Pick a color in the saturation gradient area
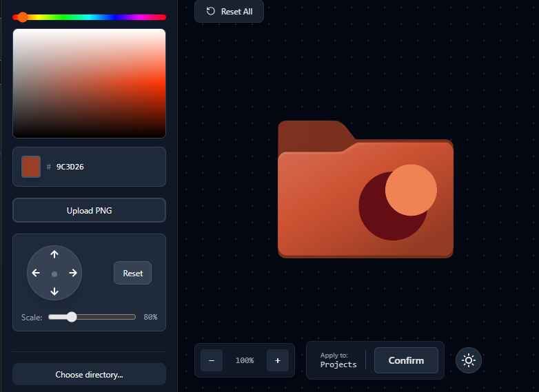 pos(90,83)
